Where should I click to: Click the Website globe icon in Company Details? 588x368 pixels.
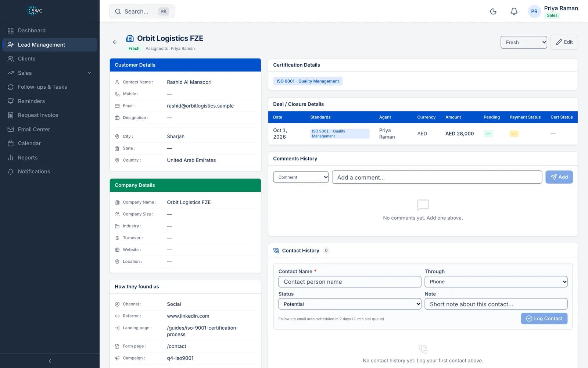[117, 250]
